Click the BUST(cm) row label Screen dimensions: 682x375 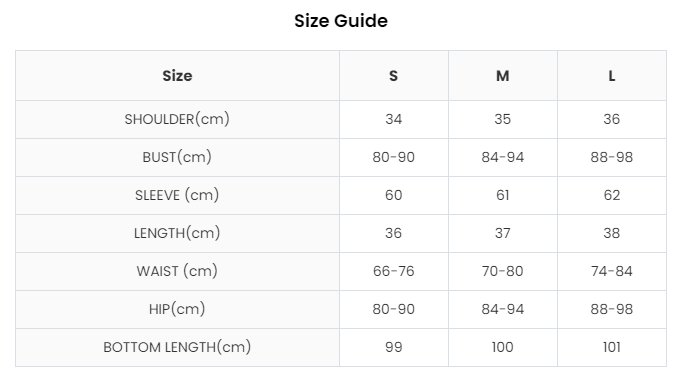pos(177,157)
